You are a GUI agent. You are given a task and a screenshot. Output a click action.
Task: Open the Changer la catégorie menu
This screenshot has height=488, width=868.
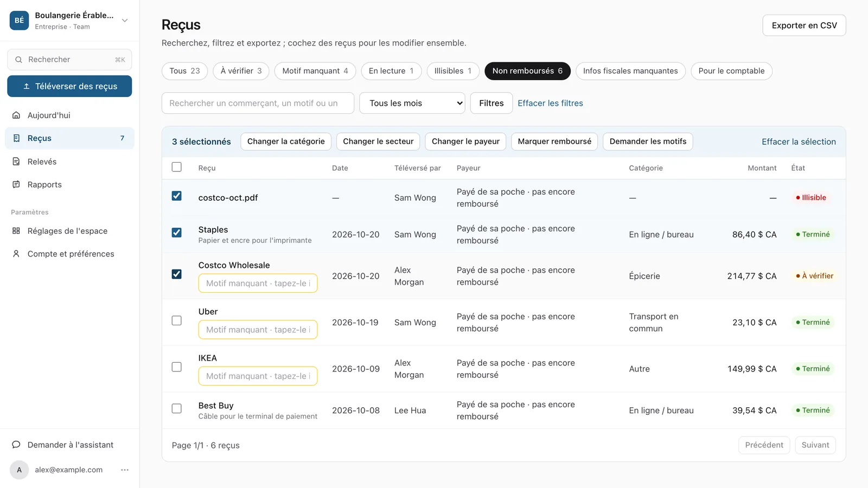point(286,142)
